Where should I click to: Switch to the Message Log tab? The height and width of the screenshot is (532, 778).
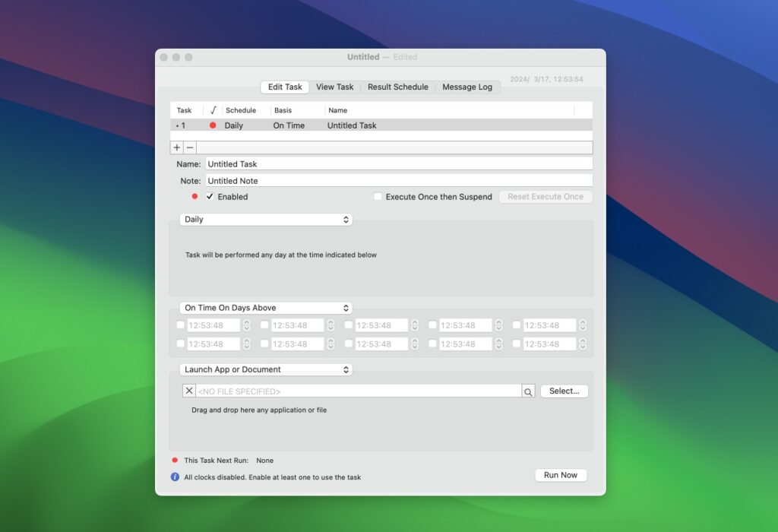(x=468, y=87)
